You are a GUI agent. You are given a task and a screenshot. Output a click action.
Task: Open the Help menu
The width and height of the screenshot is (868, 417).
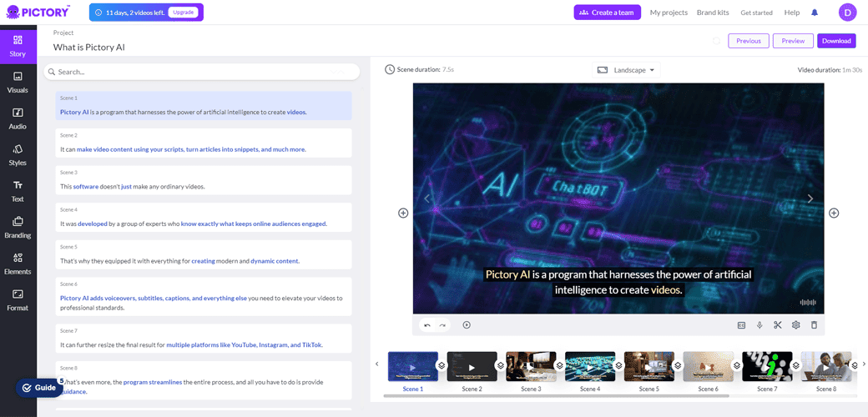coord(792,13)
